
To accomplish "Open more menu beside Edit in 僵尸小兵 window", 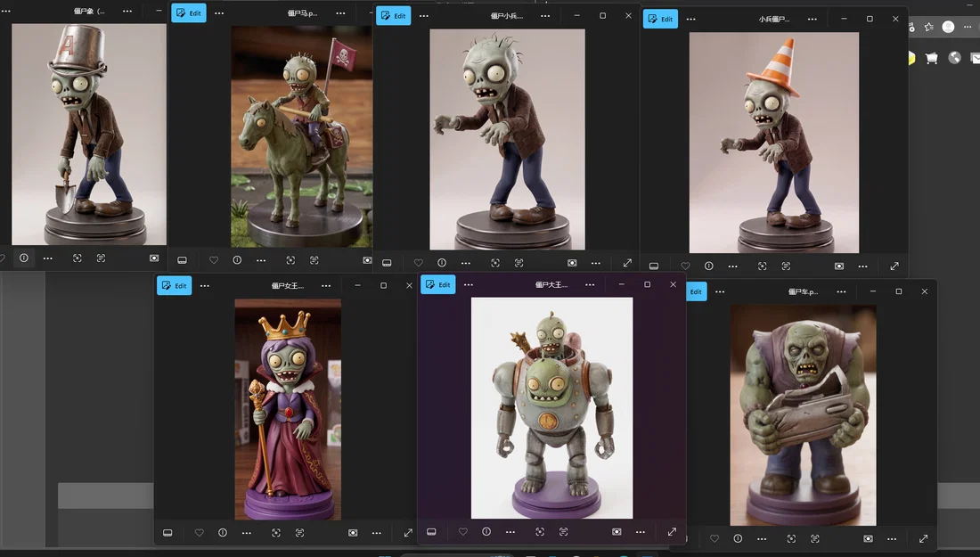I will coord(424,16).
